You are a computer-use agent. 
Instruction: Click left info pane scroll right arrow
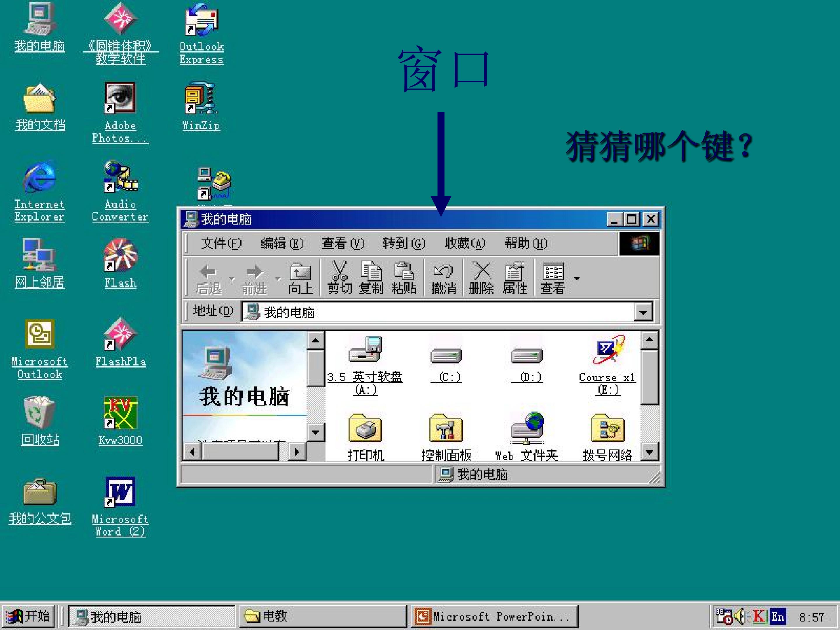point(297,452)
